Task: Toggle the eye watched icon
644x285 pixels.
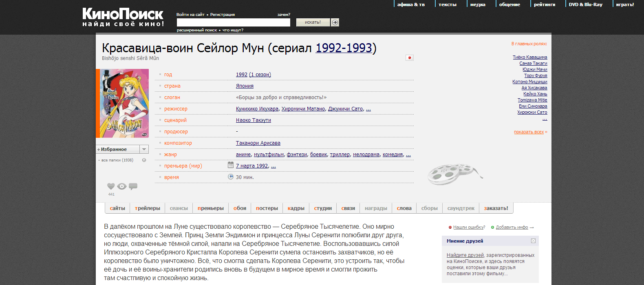Action: tap(122, 186)
